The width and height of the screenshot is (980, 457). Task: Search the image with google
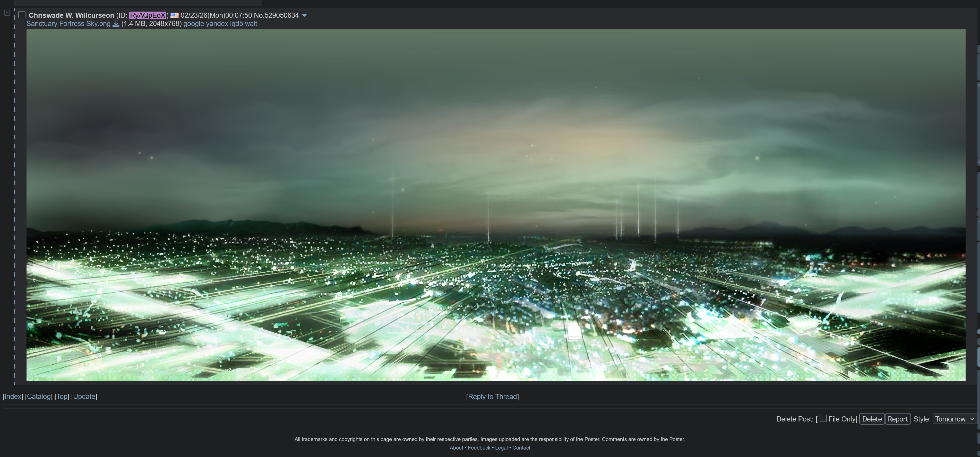tap(194, 24)
